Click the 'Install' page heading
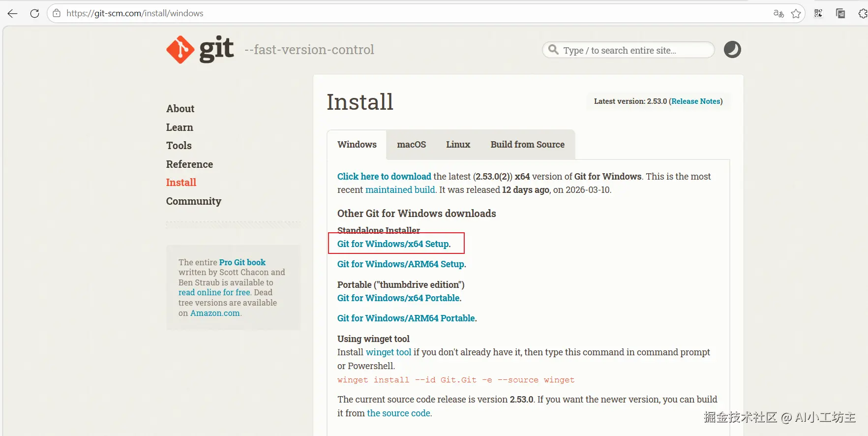 pos(360,102)
